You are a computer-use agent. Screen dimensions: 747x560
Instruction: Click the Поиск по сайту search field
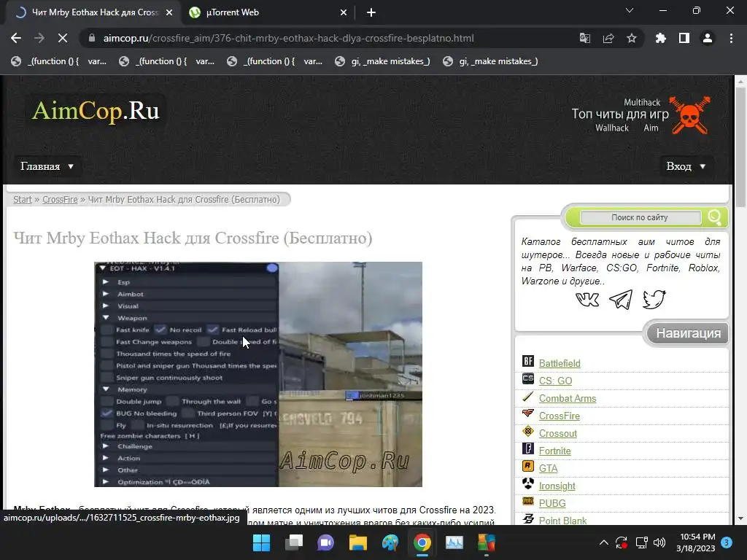pos(640,217)
